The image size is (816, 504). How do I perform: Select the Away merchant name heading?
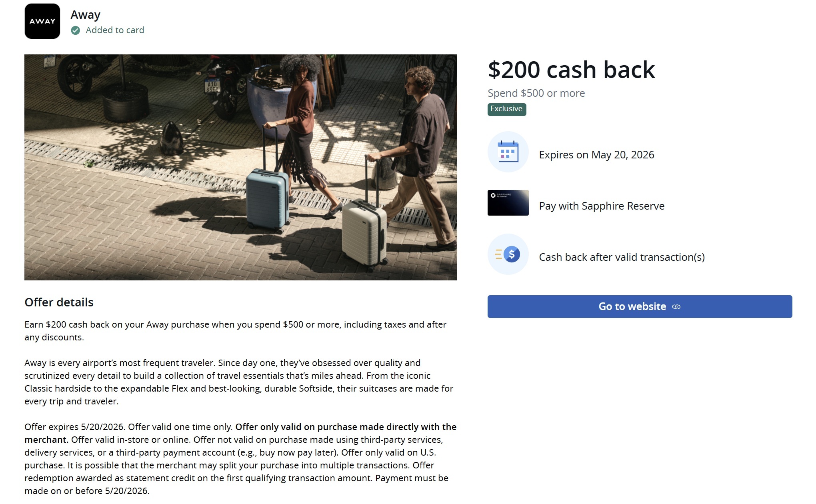pos(85,15)
